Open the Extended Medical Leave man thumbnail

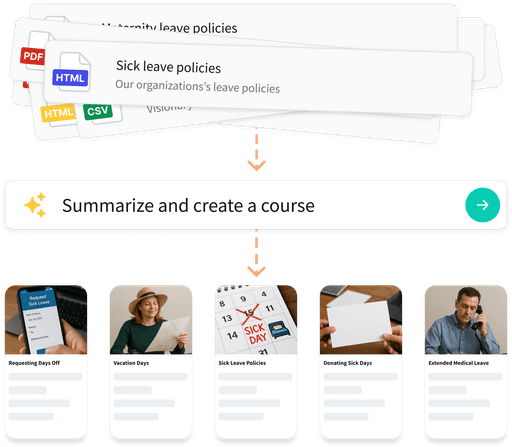tap(466, 319)
